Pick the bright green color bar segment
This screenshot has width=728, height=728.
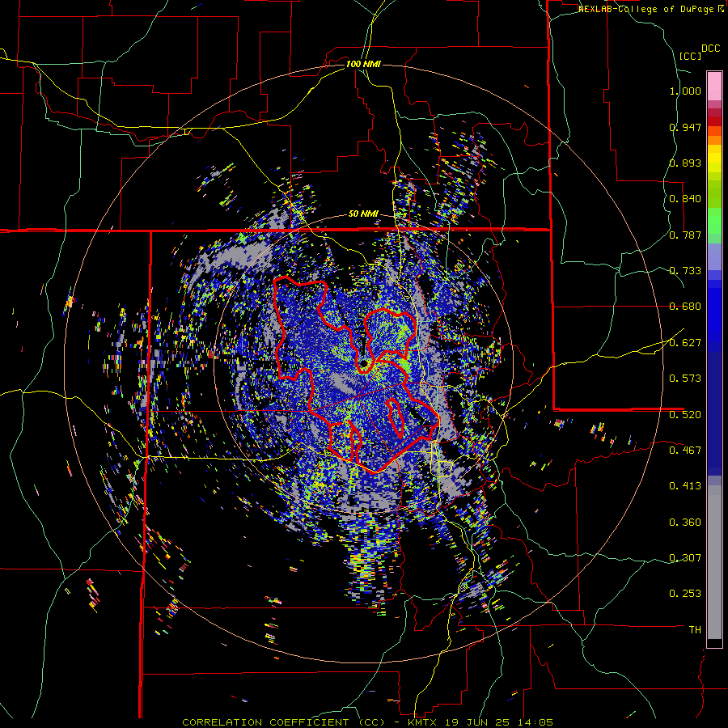[714, 220]
